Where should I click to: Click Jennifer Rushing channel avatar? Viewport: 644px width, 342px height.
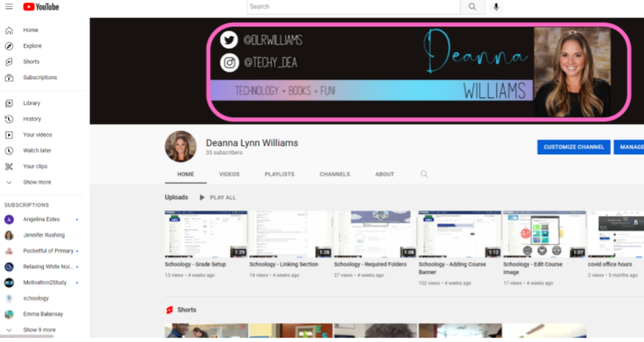tap(9, 235)
